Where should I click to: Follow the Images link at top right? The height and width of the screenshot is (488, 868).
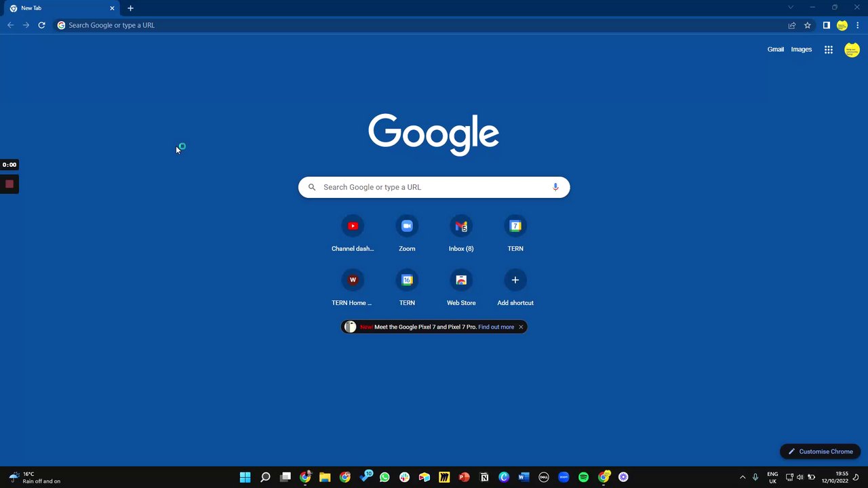click(x=802, y=49)
